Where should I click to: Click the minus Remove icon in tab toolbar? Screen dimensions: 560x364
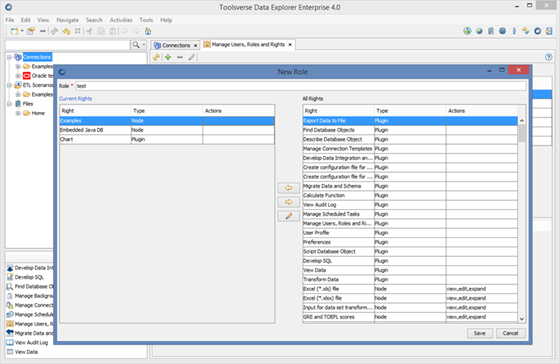[x=180, y=57]
